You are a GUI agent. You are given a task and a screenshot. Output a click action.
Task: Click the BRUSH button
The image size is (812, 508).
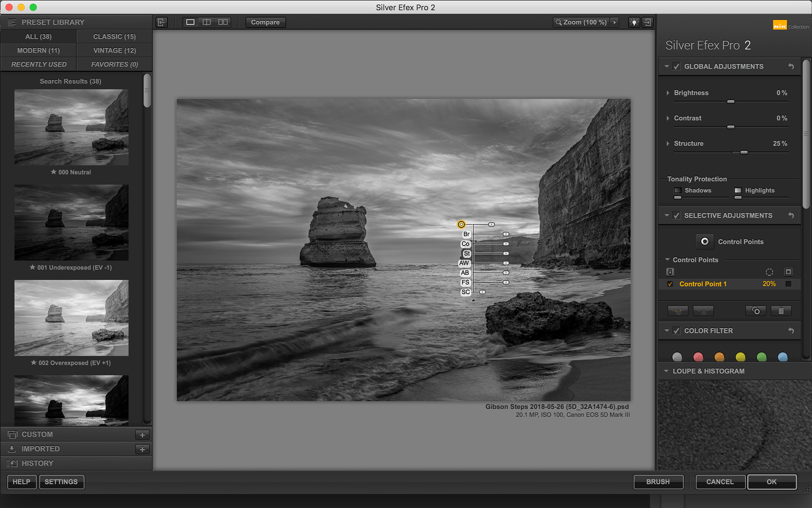point(658,482)
